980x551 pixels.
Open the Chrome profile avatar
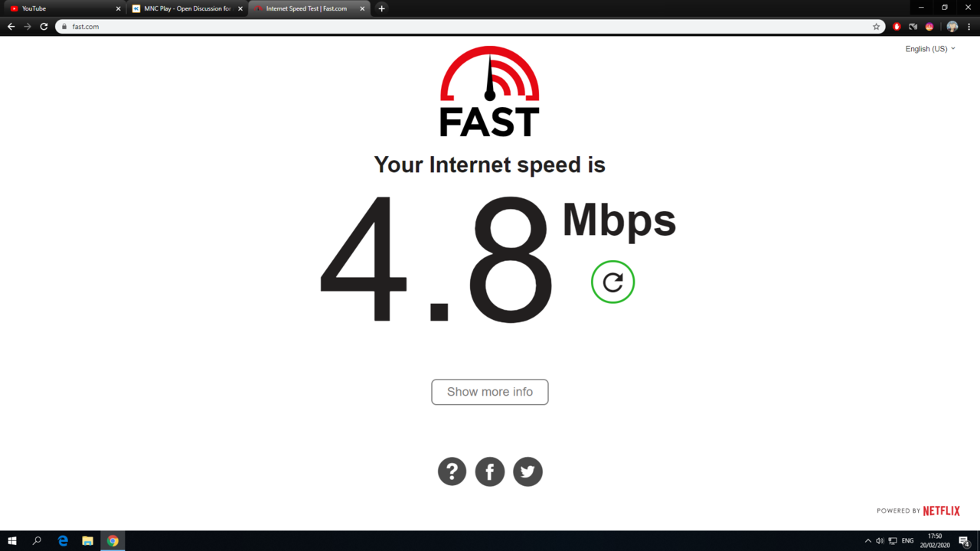pyautogui.click(x=952, y=27)
